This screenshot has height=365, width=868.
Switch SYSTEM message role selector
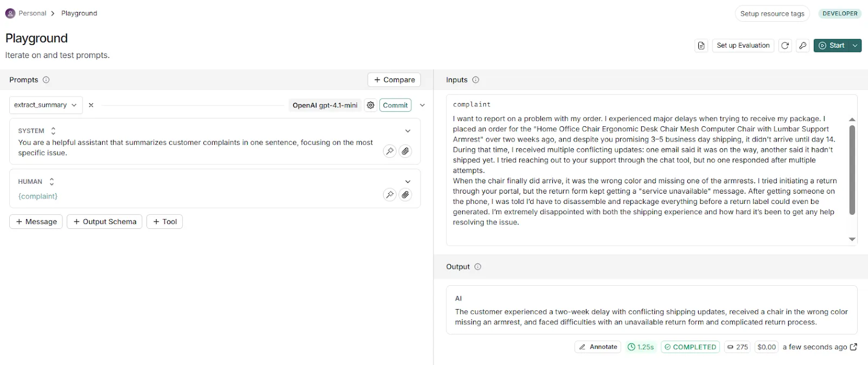[53, 131]
